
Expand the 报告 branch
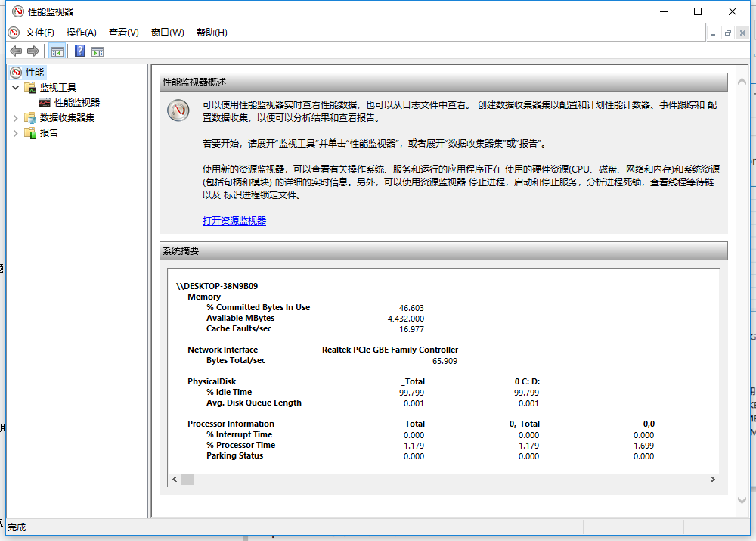point(15,133)
